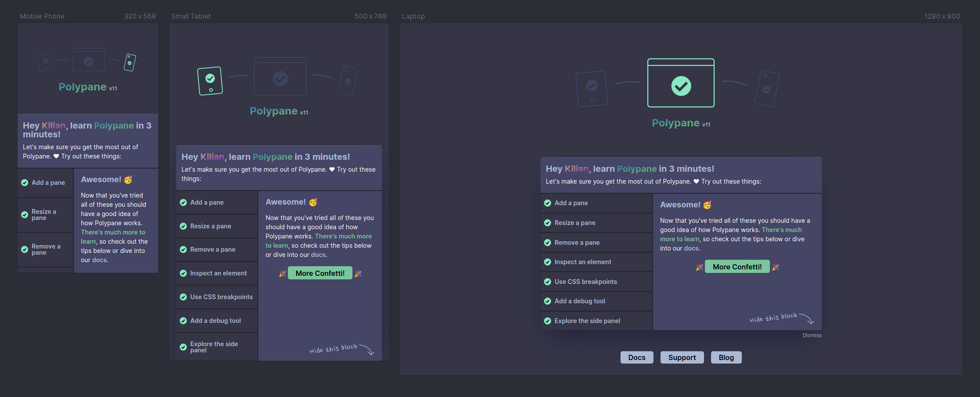Click the tablet illustration in the Mobile Phone pane

pos(46,62)
